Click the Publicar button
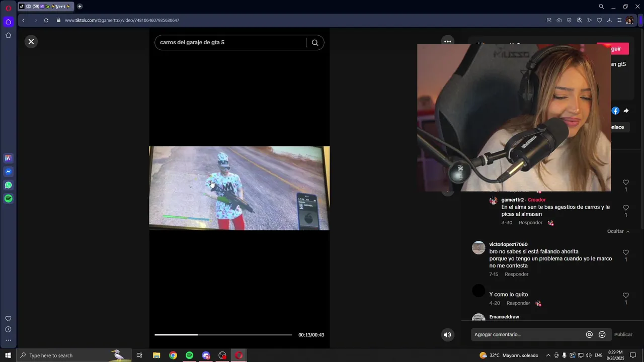 (623, 335)
